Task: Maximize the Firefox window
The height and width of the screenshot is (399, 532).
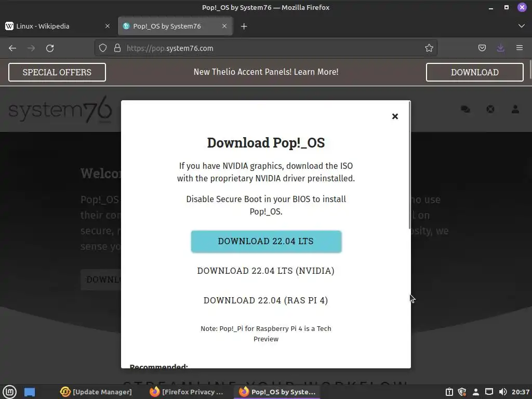Action: pyautogui.click(x=506, y=7)
